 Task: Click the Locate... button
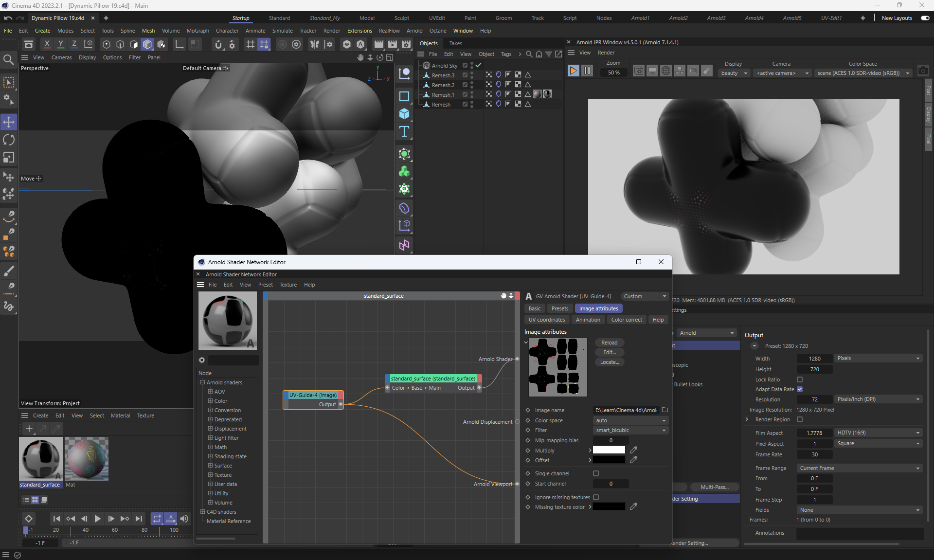pyautogui.click(x=609, y=362)
